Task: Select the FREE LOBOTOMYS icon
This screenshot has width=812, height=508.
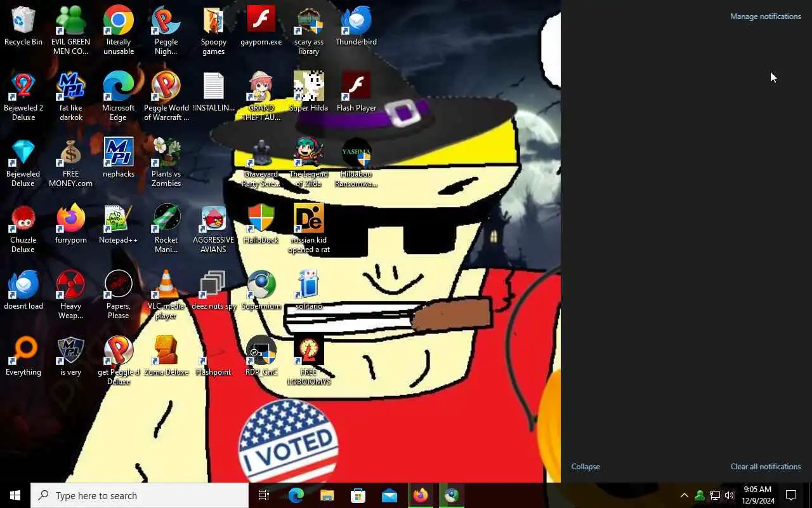Action: 309,361
